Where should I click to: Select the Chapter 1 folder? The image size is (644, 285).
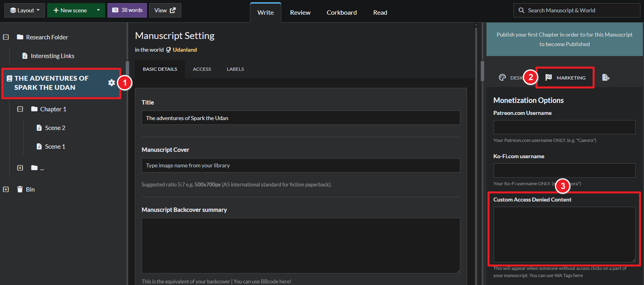tap(49, 109)
